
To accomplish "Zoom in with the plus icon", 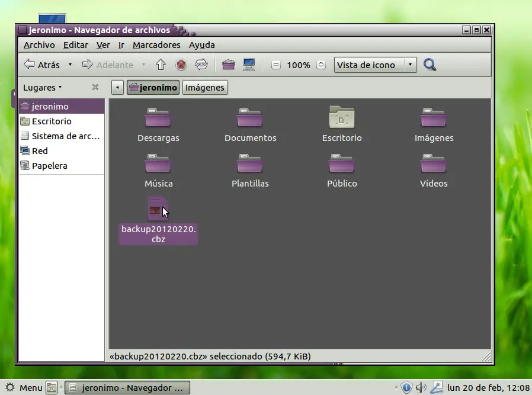I will 321,65.
